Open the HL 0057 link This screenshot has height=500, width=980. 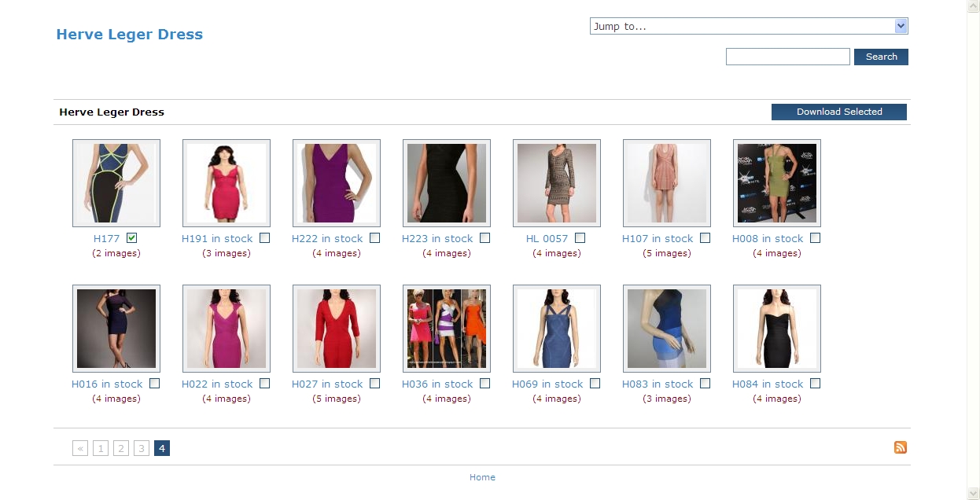click(x=547, y=238)
